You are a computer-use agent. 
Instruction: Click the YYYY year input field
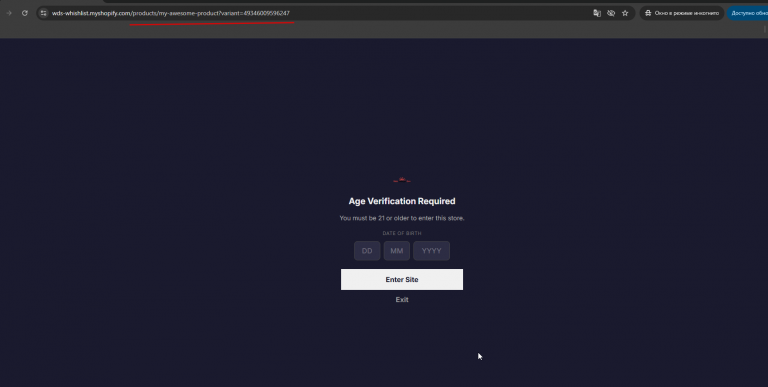432,251
